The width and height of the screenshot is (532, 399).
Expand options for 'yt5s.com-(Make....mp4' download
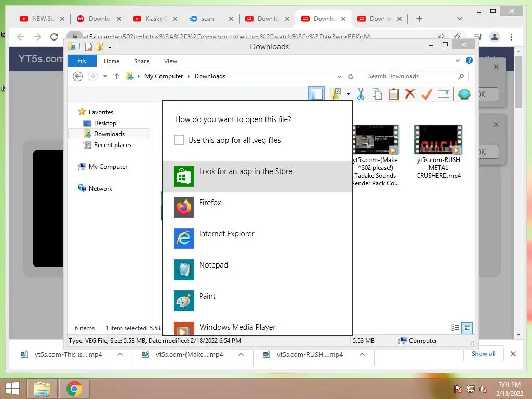(x=241, y=354)
